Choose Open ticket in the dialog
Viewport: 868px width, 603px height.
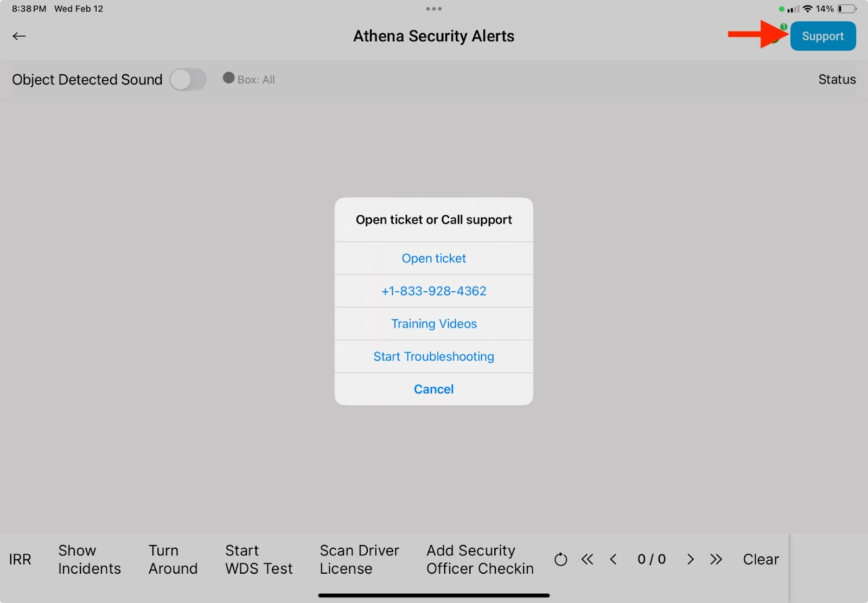click(434, 258)
